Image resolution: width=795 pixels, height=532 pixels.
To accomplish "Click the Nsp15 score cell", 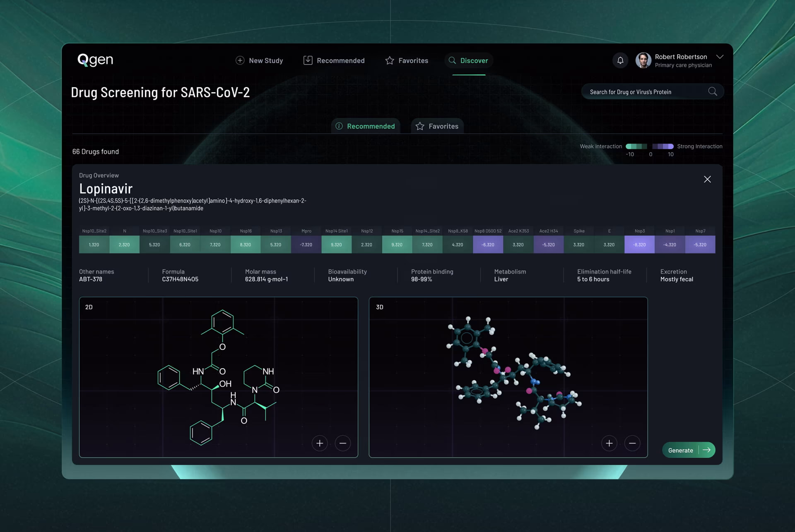I will [x=397, y=244].
